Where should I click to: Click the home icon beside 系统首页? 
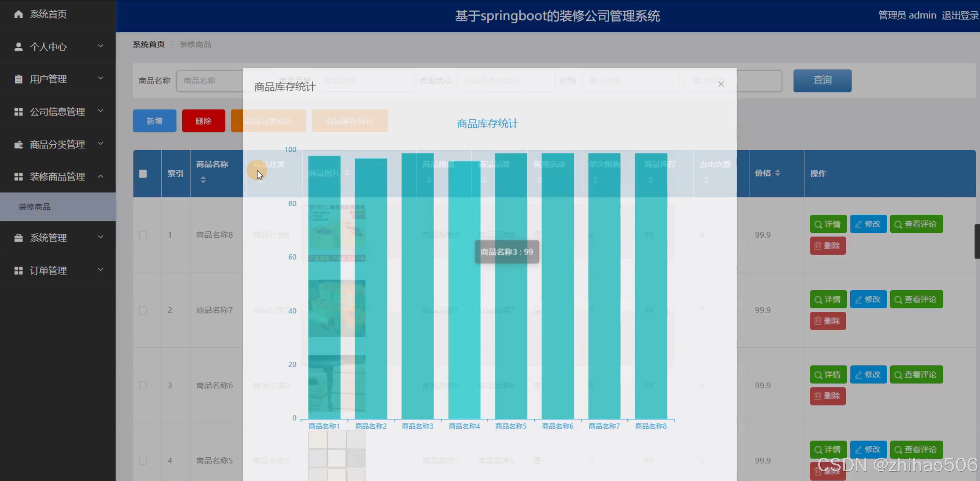(18, 14)
